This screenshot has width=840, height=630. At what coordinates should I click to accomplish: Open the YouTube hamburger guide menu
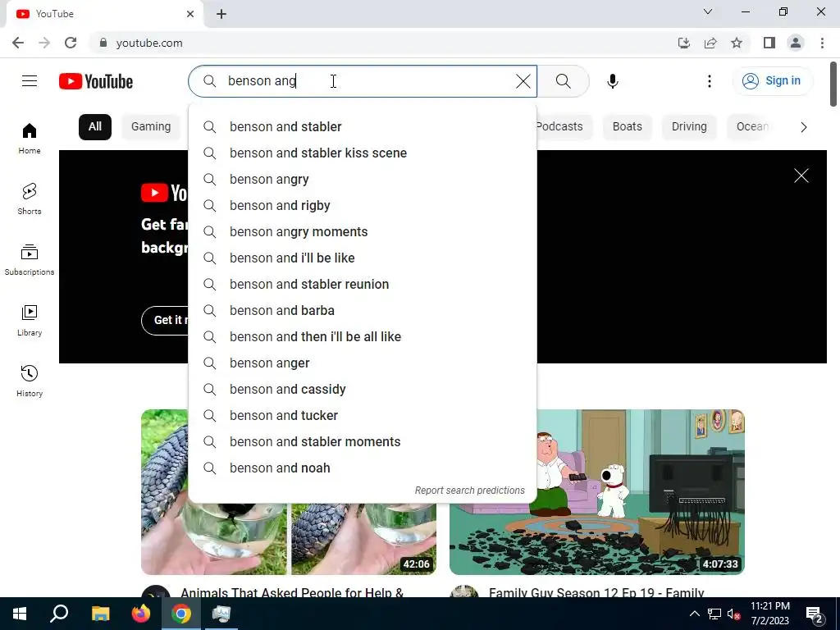pyautogui.click(x=30, y=81)
